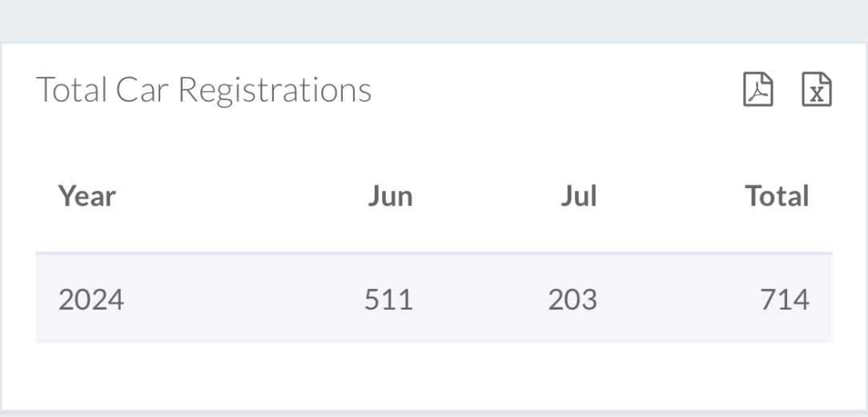Click empty white area below 2024 row

coord(434,376)
